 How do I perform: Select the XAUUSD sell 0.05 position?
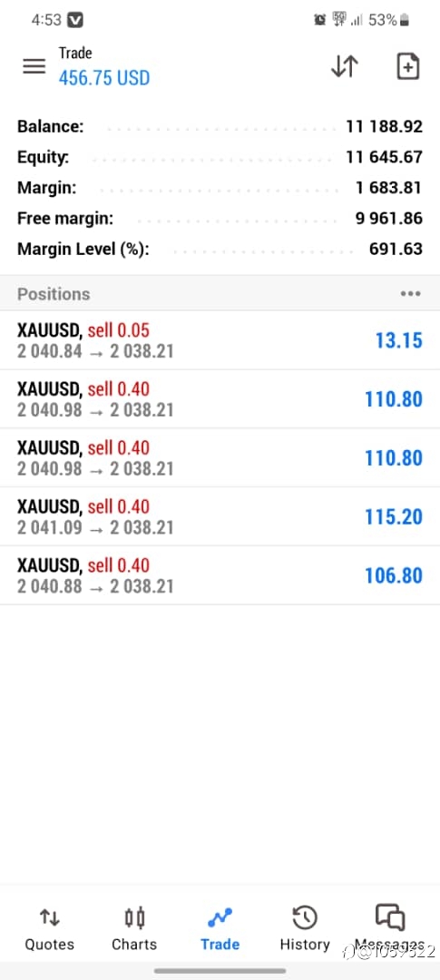pyautogui.click(x=220, y=340)
